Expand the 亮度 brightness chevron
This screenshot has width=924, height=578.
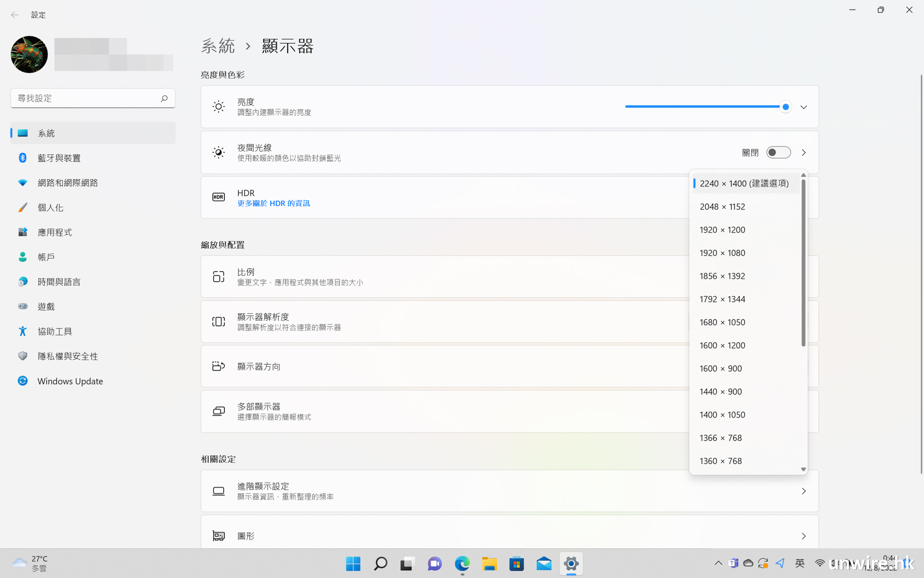[803, 107]
